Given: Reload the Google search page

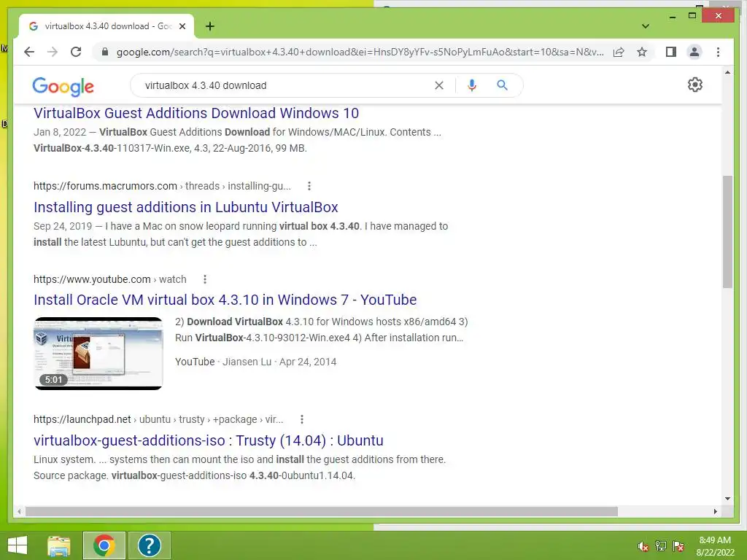Looking at the screenshot, I should 76,52.
